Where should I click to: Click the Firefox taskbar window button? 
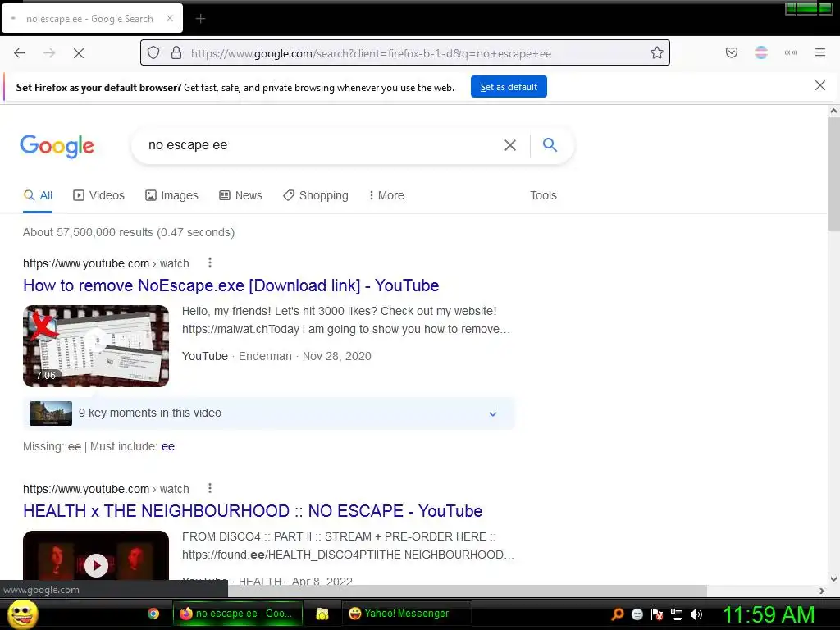(238, 614)
